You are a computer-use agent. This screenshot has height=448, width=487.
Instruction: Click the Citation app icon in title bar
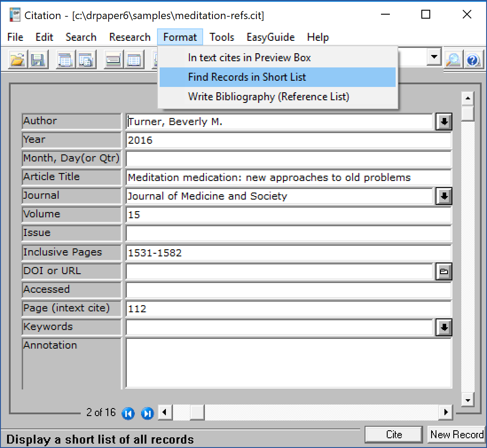[x=15, y=15]
